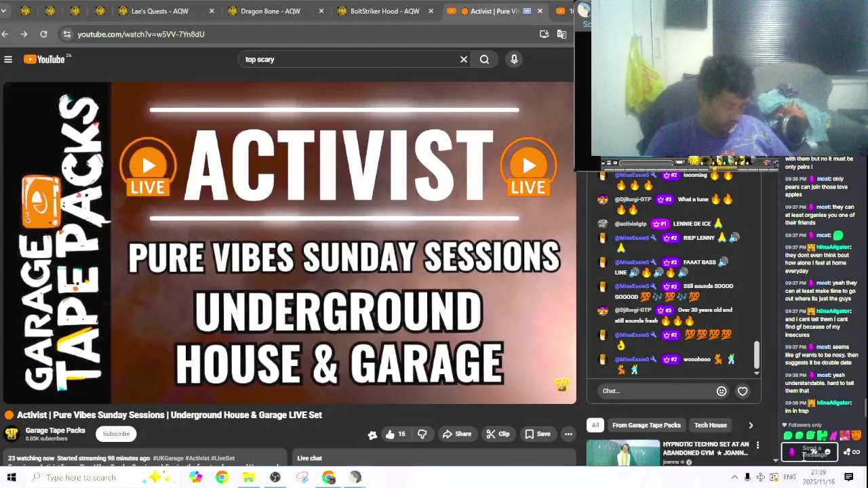868x488 pixels.
Task: Switch to BoltStriker Hood - AQW tab
Action: 384,11
